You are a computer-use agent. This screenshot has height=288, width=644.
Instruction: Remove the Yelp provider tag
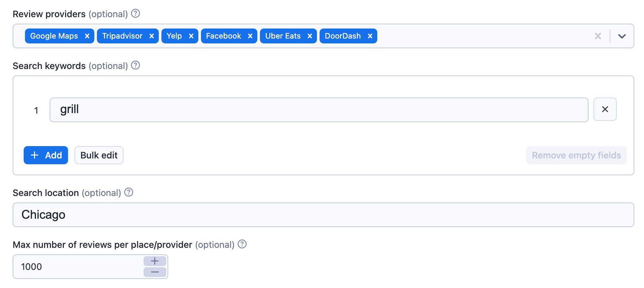191,36
